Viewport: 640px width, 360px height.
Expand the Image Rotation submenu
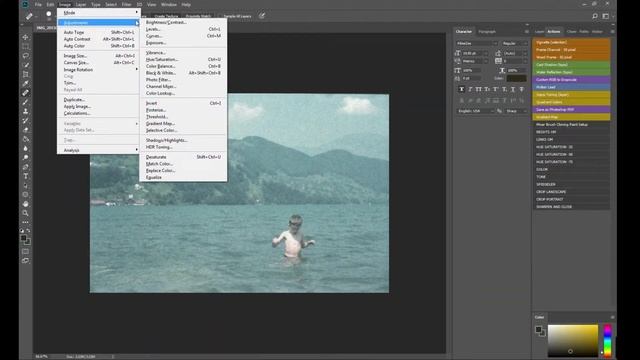click(x=98, y=69)
